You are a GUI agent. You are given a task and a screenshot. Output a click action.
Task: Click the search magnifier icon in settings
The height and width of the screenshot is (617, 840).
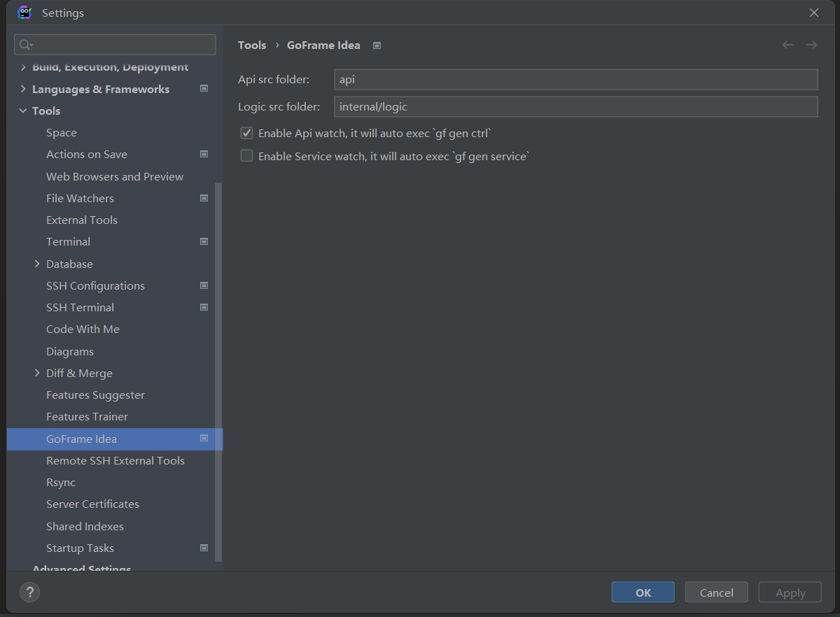point(26,45)
